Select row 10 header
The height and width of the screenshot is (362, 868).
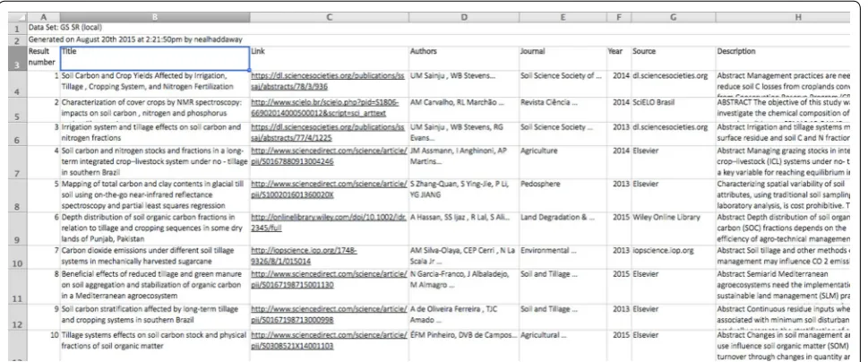click(17, 257)
